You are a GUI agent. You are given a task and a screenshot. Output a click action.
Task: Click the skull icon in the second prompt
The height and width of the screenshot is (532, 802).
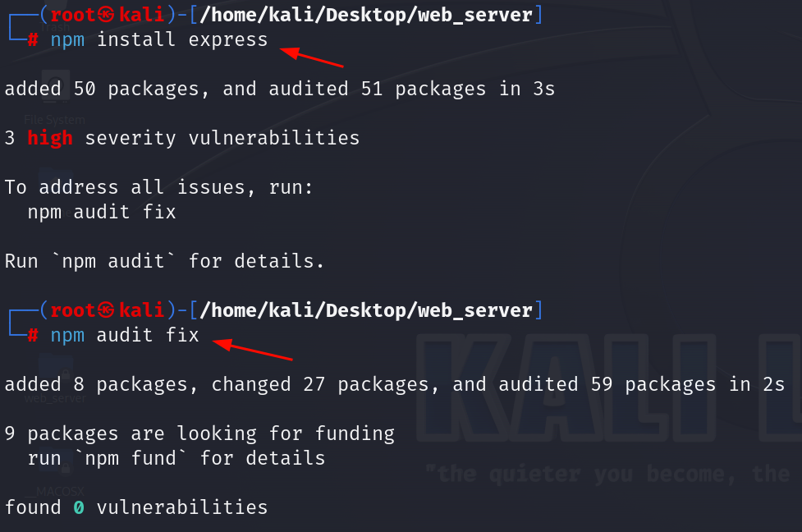tap(106, 310)
